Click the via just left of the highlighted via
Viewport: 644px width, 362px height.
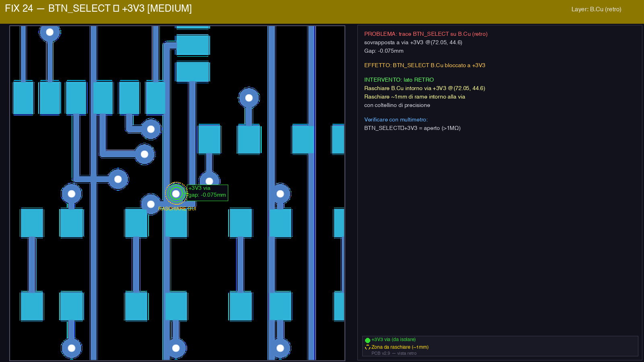(x=151, y=204)
